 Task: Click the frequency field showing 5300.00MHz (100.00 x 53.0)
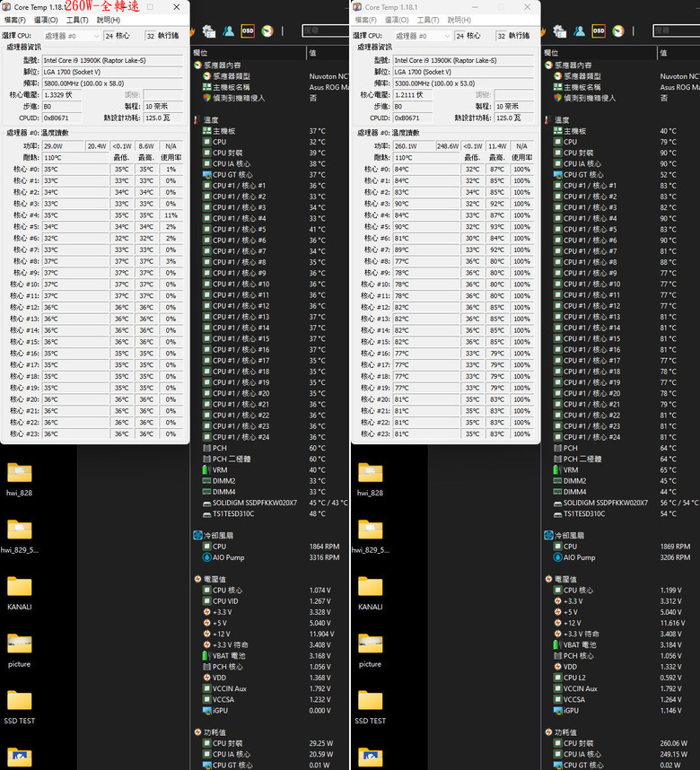[463, 83]
